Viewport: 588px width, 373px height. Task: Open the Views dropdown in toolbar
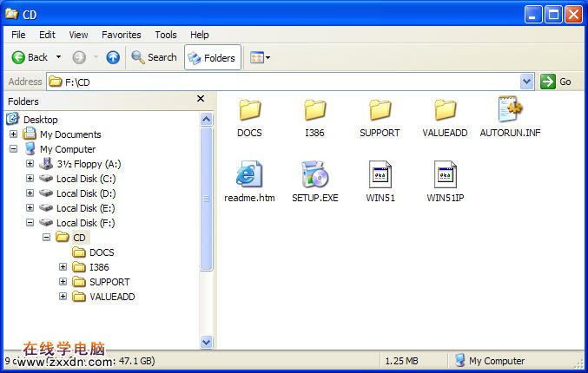(x=260, y=57)
